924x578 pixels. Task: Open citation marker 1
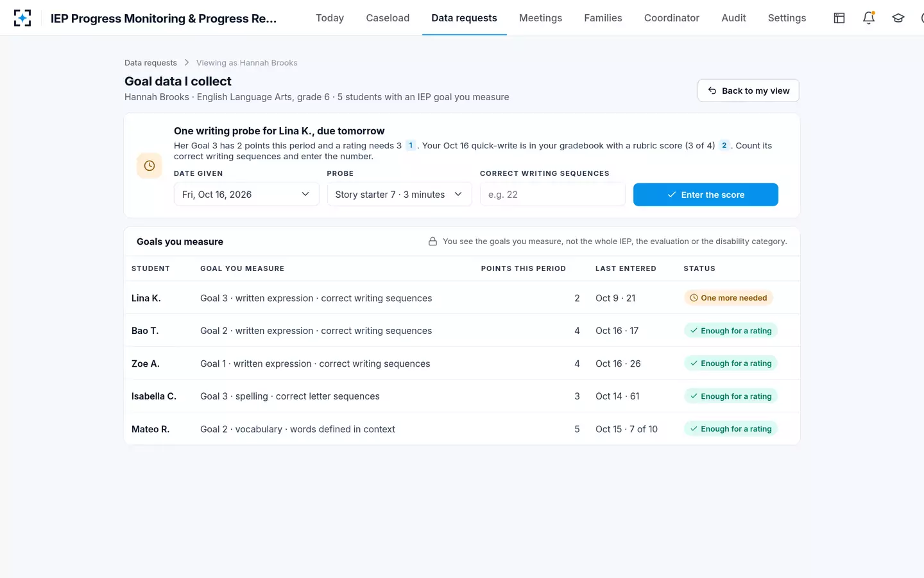click(x=411, y=146)
